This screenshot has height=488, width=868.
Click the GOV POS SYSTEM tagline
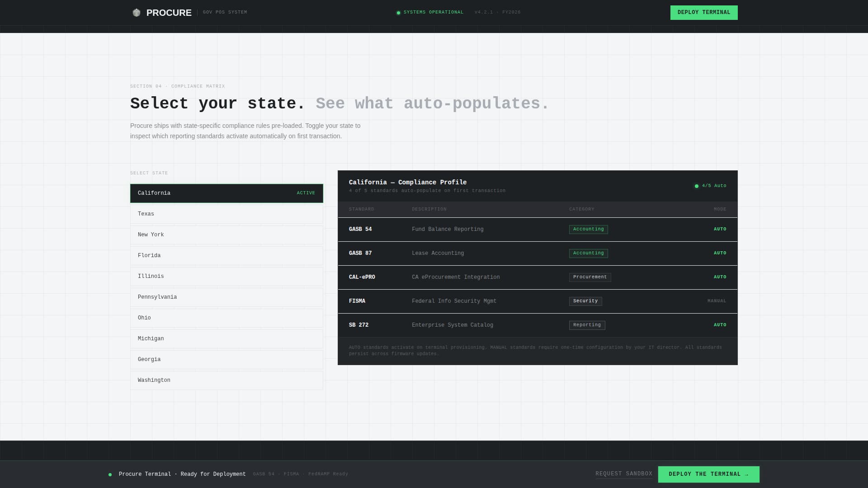225,13
